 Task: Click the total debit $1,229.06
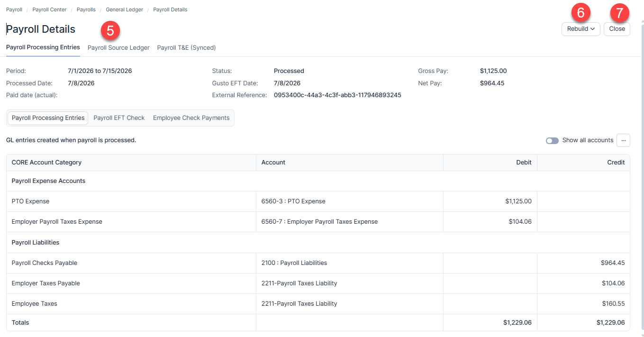[x=517, y=322]
